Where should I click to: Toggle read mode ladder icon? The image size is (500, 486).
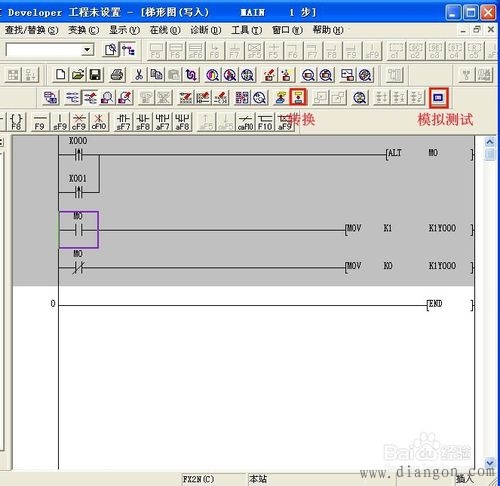click(x=72, y=98)
